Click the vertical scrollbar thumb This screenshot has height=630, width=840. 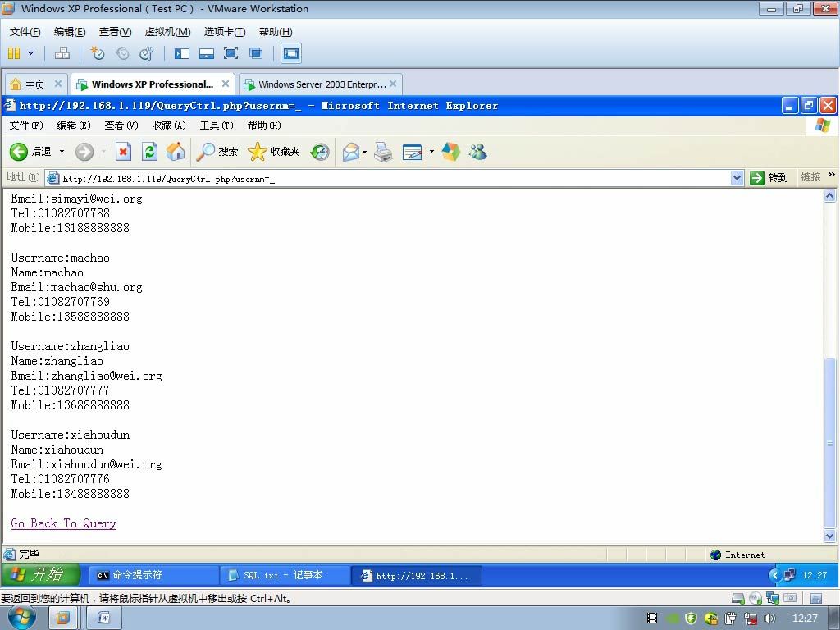tap(829, 442)
